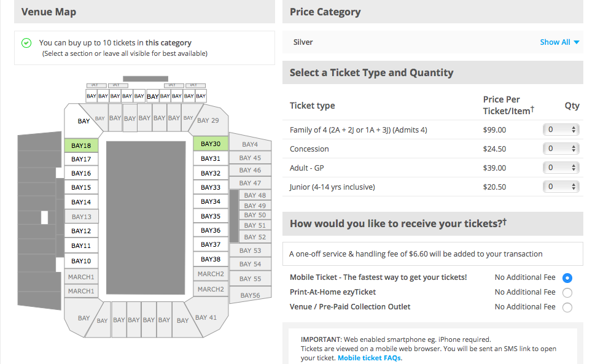Choose Print-At-Home ezyTicket radio option

coord(567,293)
